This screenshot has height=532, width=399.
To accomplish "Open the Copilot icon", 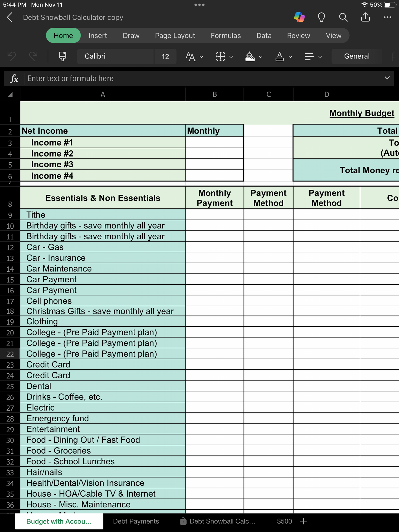I will [x=299, y=17].
